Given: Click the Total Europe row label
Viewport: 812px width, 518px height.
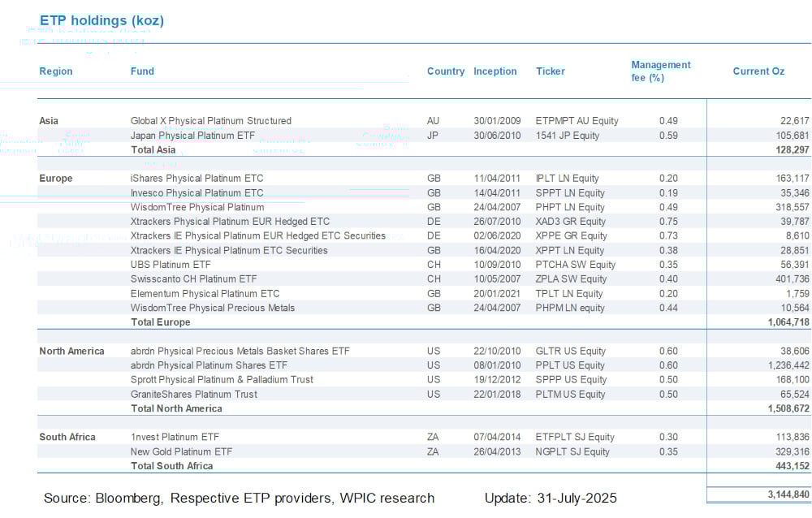Looking at the screenshot, I should [x=161, y=322].
